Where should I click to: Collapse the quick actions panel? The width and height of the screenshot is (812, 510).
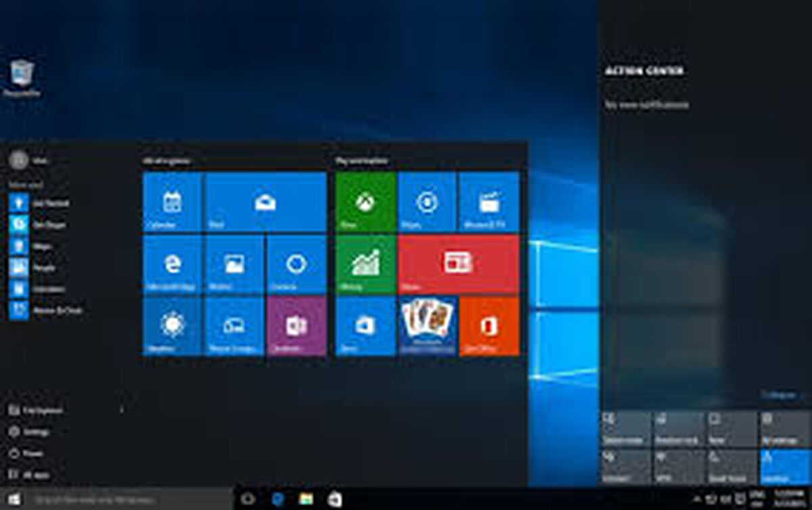[x=778, y=395]
